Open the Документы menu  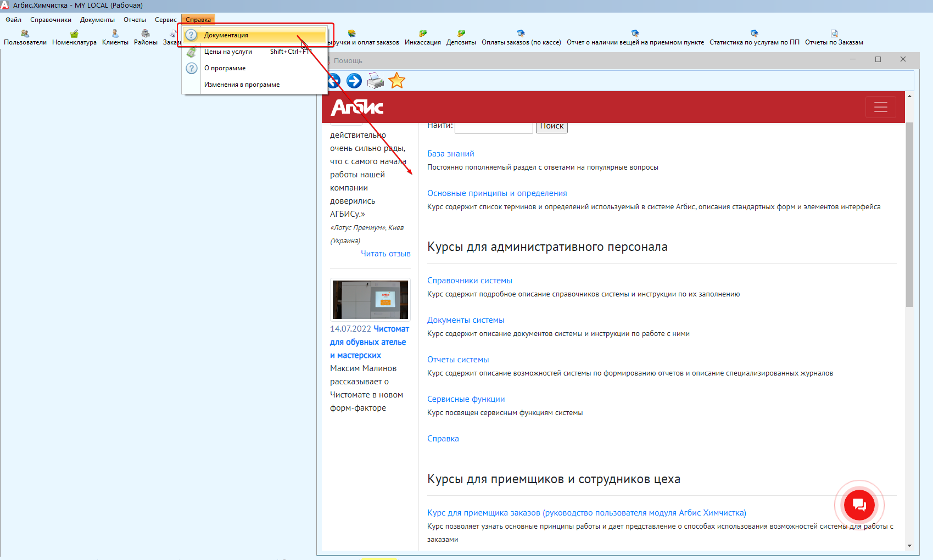click(97, 20)
